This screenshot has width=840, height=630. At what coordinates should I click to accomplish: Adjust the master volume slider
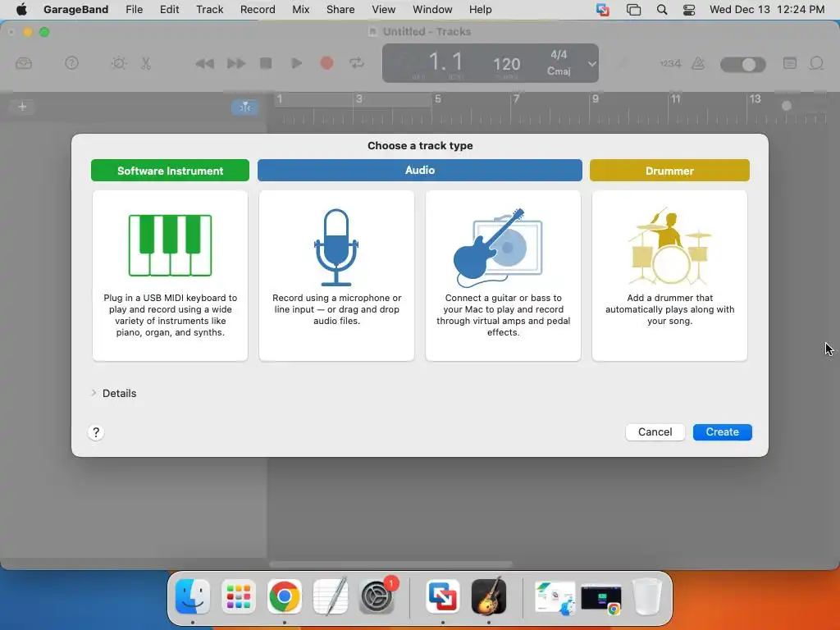pyautogui.click(x=742, y=65)
